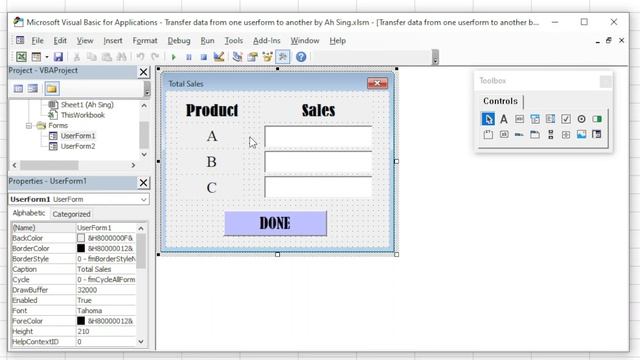Select the CommandButton control in Toolbox
The width and height of the screenshot is (640, 360).
pos(504,134)
